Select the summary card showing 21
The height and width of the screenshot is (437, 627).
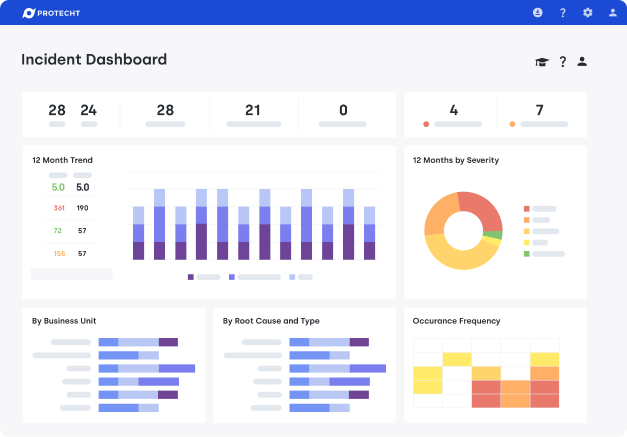tap(253, 115)
